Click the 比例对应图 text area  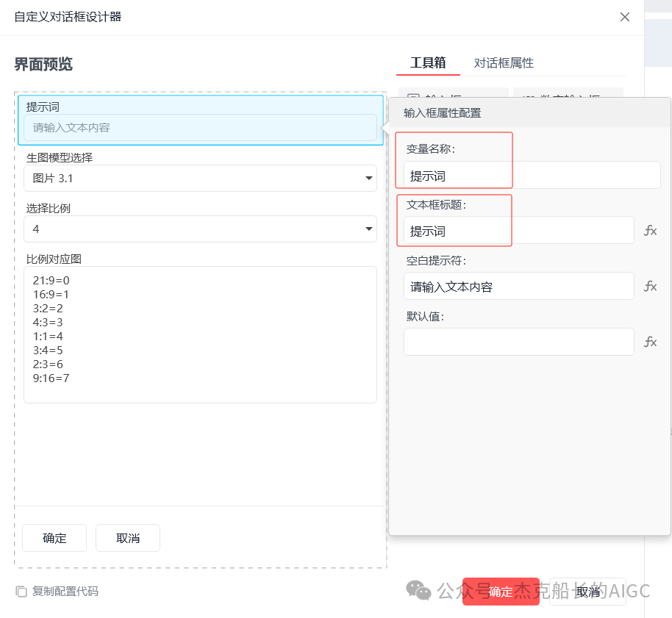pyautogui.click(x=200, y=334)
